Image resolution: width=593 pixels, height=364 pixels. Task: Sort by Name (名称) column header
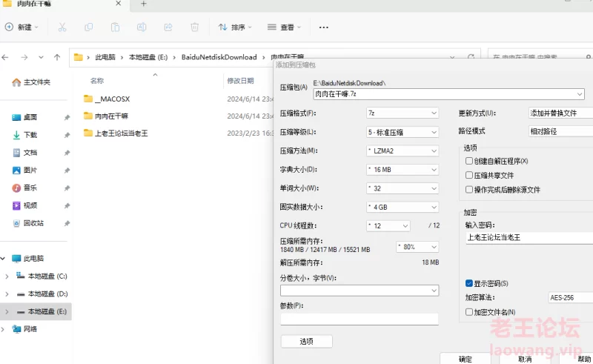click(x=97, y=81)
